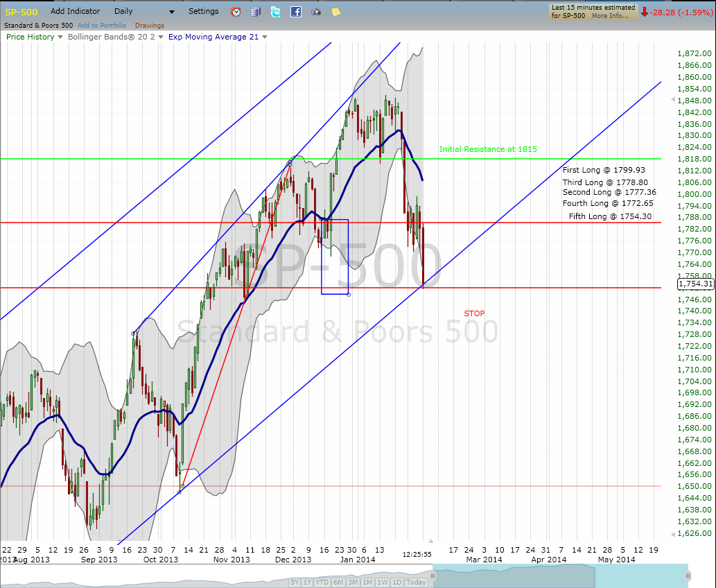Share chart via the Facebook icon
This screenshot has width=716, height=588.
point(296,12)
